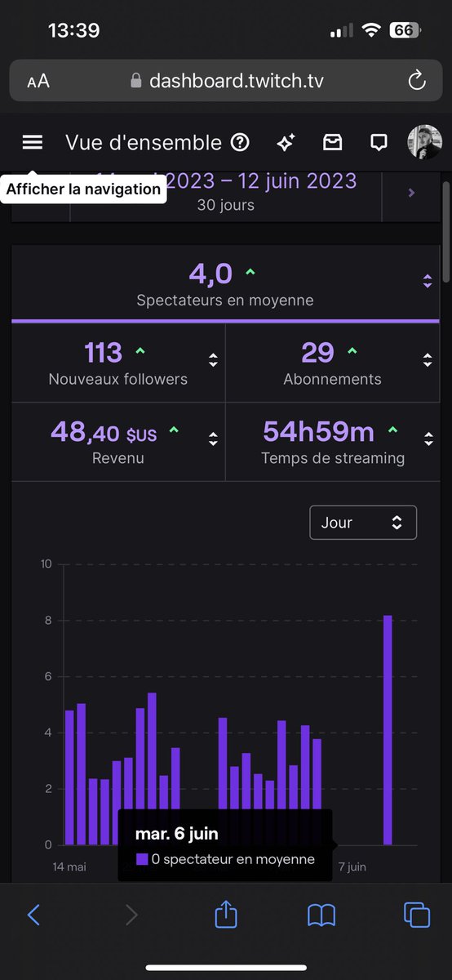
Task: Click the 30 jours label
Action: (226, 205)
